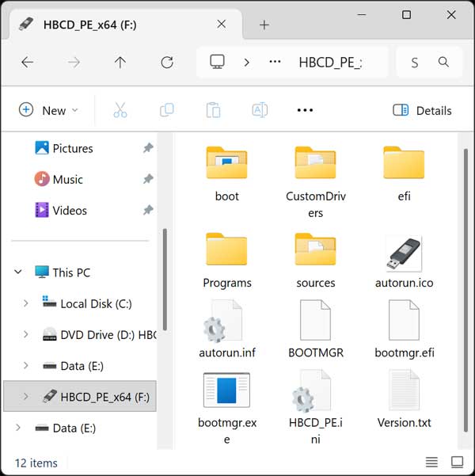Viewport: 475px width, 476px height.
Task: Click the PC monitor icon in address bar
Action: (x=218, y=62)
